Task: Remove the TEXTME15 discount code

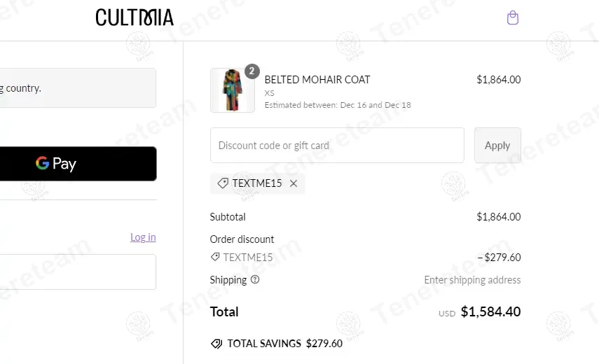Action: point(294,183)
